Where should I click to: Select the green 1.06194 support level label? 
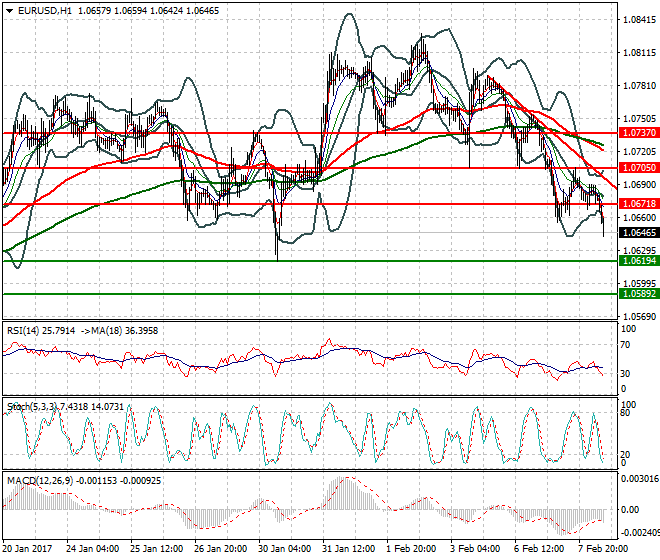tap(639, 261)
